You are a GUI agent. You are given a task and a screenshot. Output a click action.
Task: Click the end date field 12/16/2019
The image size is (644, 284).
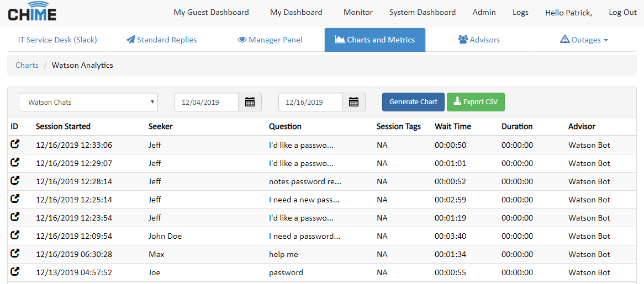click(x=310, y=102)
